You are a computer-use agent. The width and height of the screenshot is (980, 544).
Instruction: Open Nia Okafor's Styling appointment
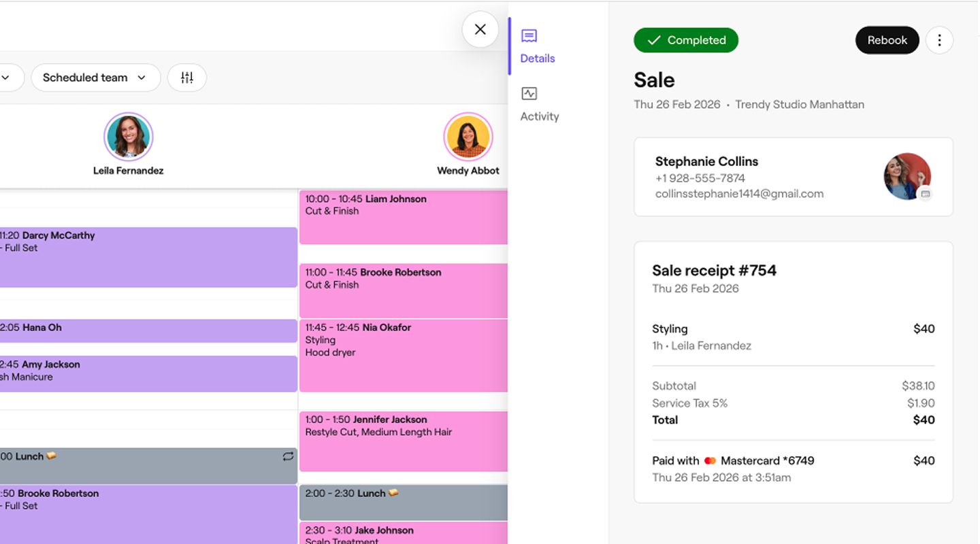[403, 355]
